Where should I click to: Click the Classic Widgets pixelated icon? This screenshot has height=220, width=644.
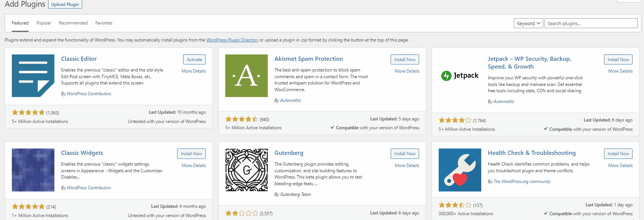click(x=33, y=170)
